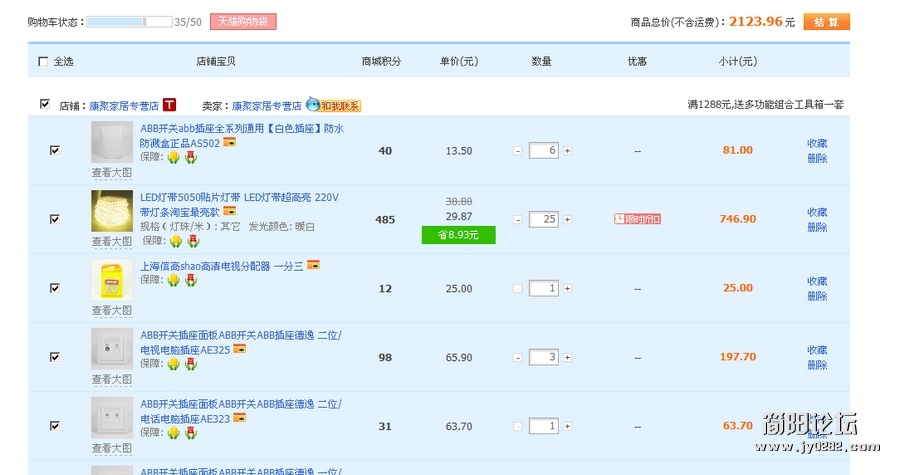Click the card icon after AS502 item title
Viewport: 900px width, 475px height.
pyautogui.click(x=230, y=142)
